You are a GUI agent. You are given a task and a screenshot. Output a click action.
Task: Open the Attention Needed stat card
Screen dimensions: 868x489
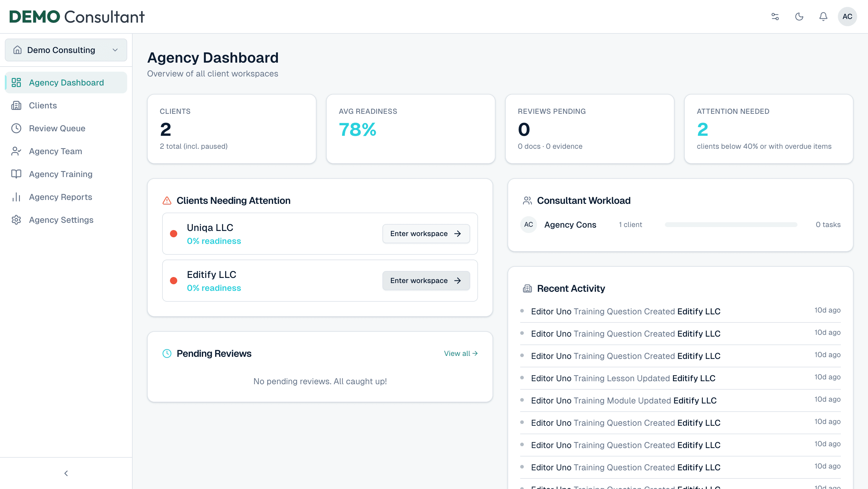pyautogui.click(x=768, y=129)
